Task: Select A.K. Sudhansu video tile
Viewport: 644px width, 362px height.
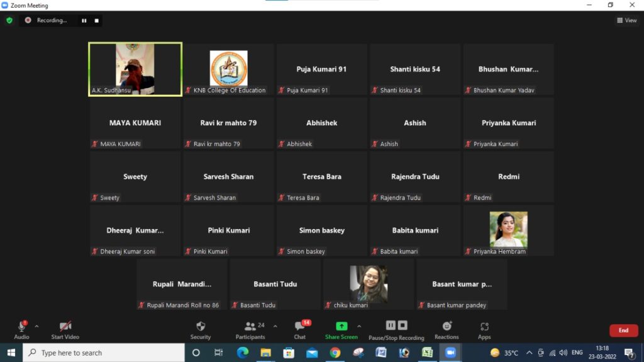Action: coord(135,69)
